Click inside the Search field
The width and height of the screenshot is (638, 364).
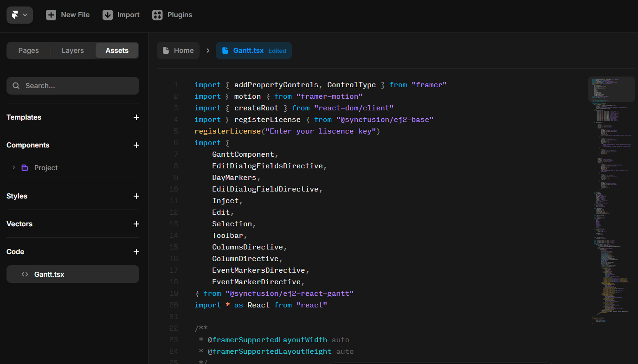coord(72,85)
